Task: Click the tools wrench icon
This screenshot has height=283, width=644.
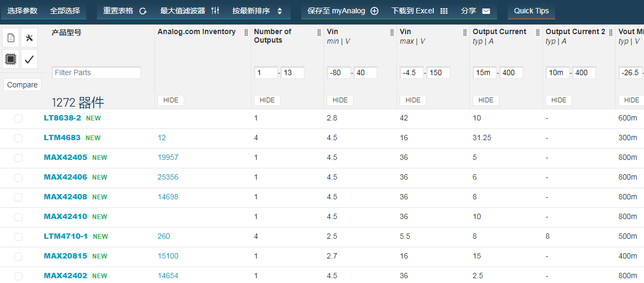Action: coord(29,38)
